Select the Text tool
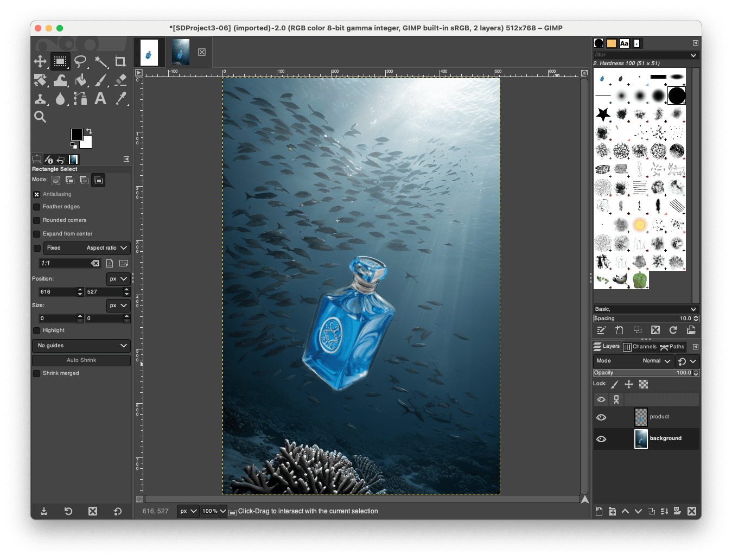The width and height of the screenshot is (732, 560). (100, 99)
